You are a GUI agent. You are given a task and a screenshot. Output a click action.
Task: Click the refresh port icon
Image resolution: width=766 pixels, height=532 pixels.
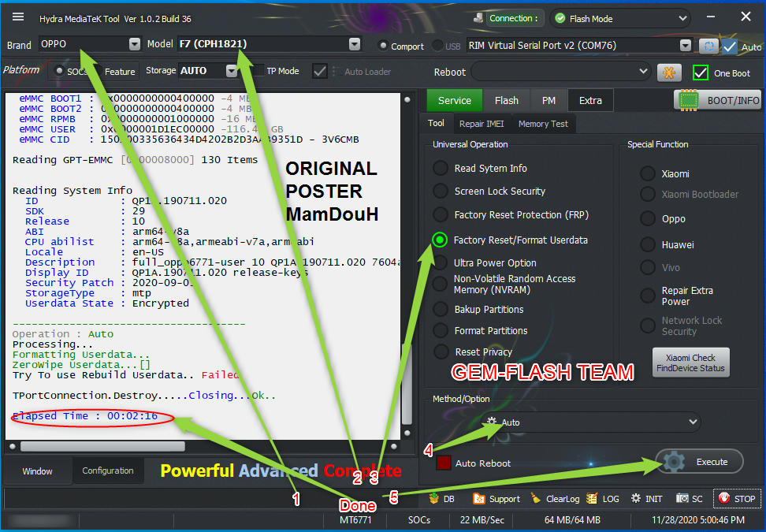(x=709, y=46)
